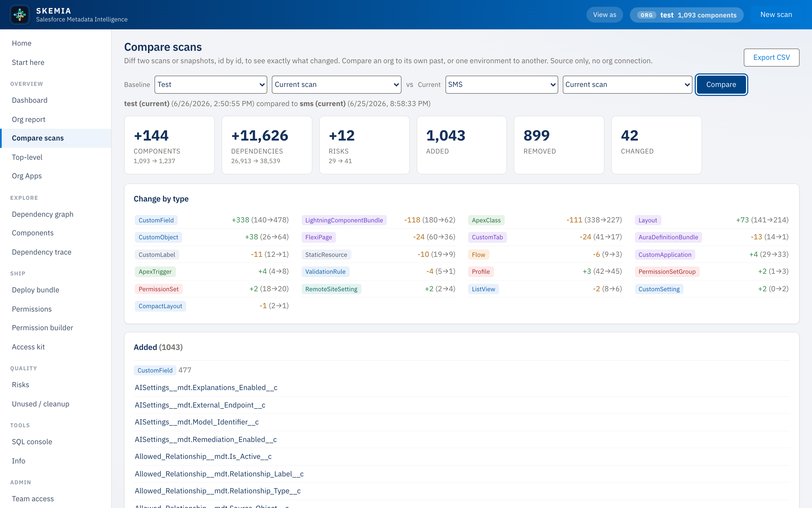Select the AISettings__mdt.Model_Identifier__c row

click(462, 422)
